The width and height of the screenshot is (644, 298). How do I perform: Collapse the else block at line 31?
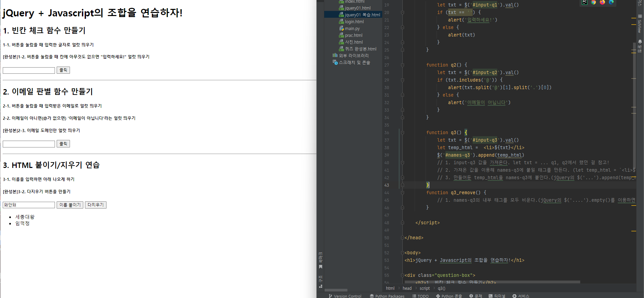pos(402,95)
